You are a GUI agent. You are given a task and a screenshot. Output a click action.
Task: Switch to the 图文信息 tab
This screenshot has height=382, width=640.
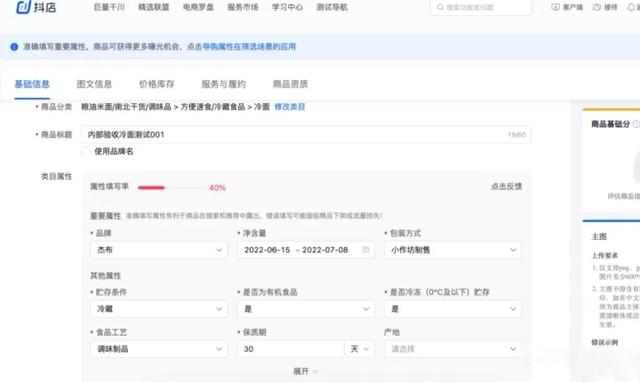(94, 84)
